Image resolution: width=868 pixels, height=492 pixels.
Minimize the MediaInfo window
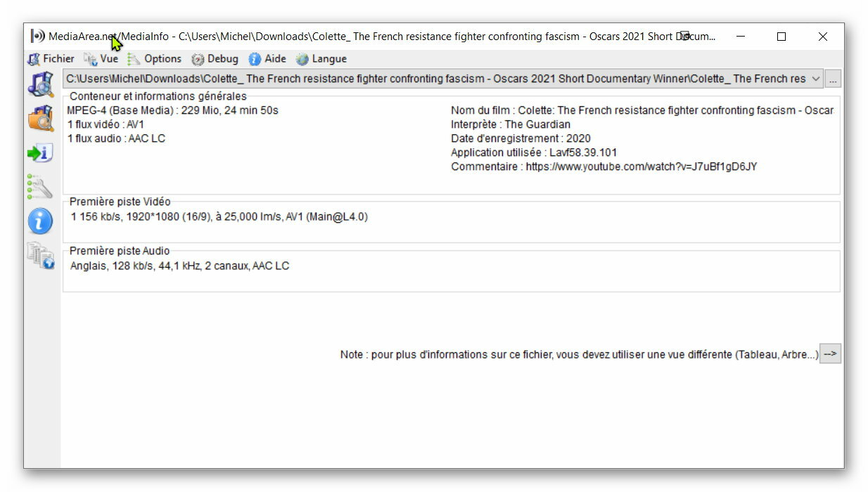[740, 37]
